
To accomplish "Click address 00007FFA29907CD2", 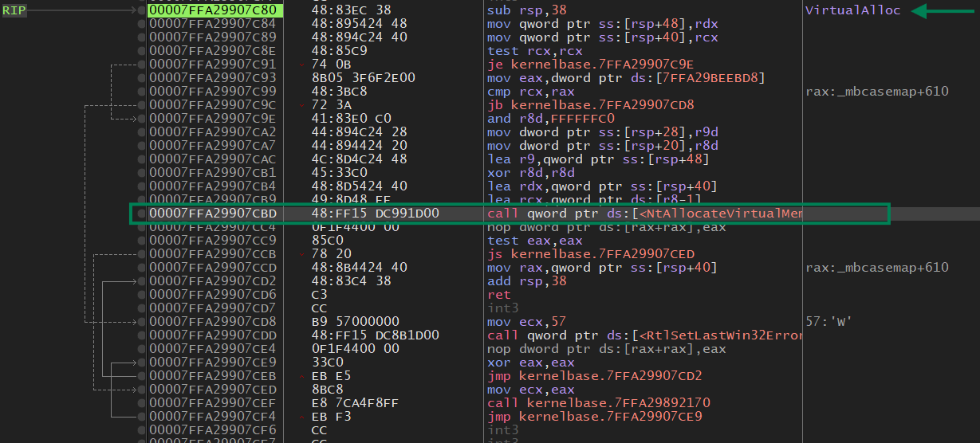I will click(x=213, y=281).
